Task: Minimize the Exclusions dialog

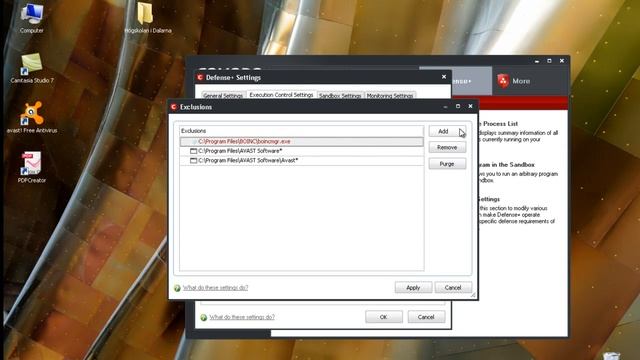Action: point(445,107)
